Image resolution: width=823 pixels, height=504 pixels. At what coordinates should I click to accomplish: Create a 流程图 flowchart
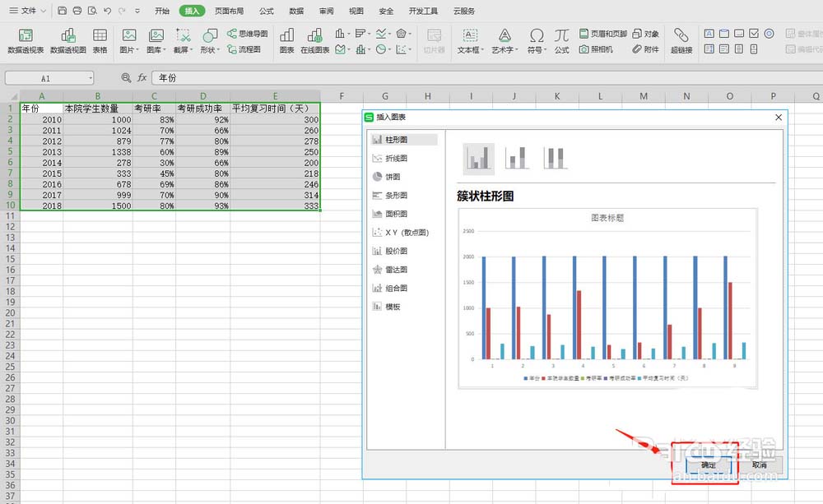[251, 49]
